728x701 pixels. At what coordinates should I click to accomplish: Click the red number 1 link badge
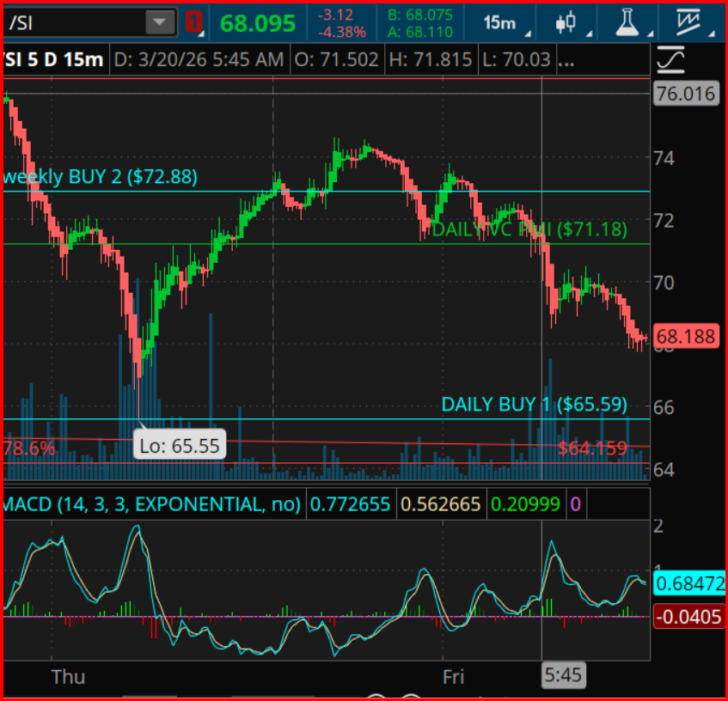pyautogui.click(x=193, y=21)
